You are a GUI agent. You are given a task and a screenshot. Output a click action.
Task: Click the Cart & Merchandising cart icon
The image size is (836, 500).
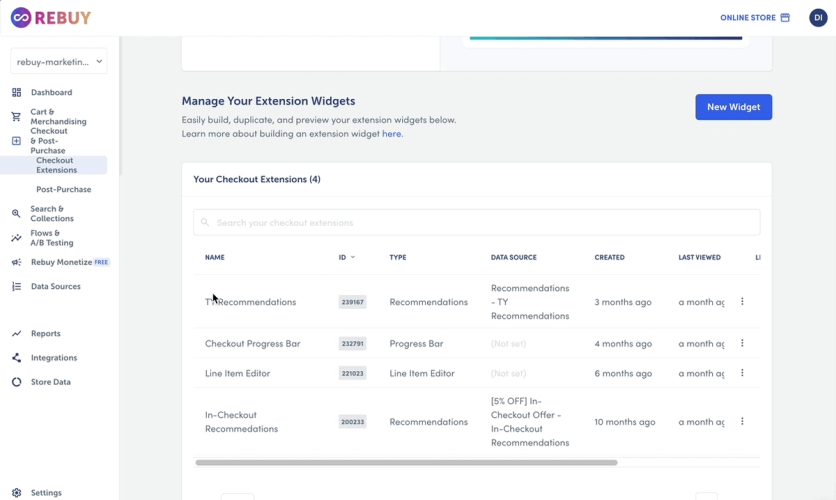[x=17, y=117]
